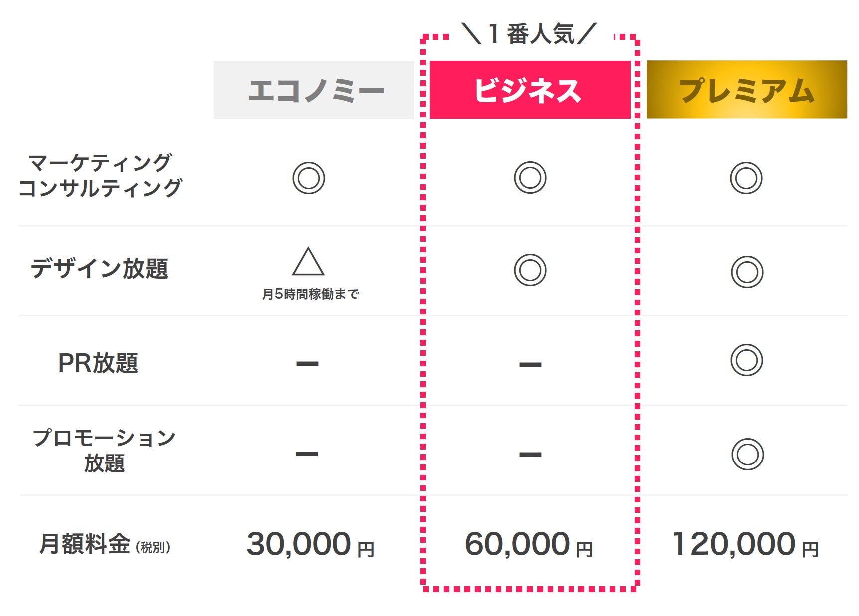
Task: Click the 月5時間稼働まで note
Action: [x=310, y=294]
